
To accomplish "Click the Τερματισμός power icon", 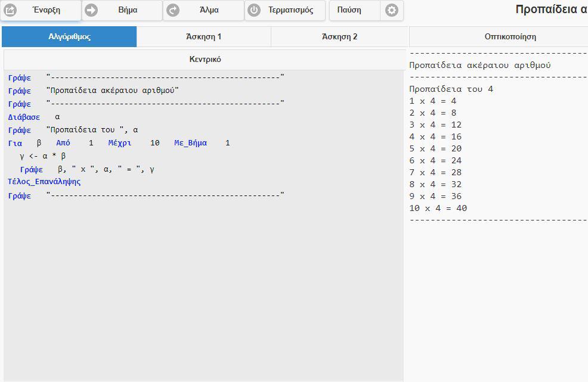I will point(254,10).
